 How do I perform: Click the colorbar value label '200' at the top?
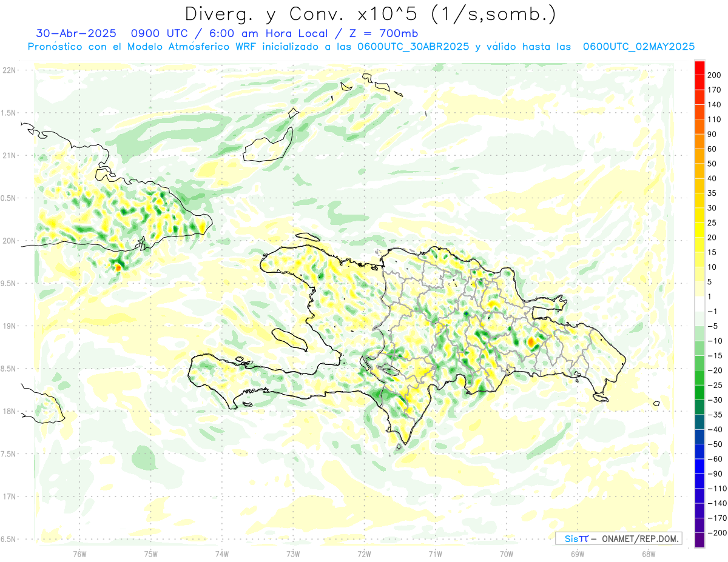pyautogui.click(x=715, y=75)
